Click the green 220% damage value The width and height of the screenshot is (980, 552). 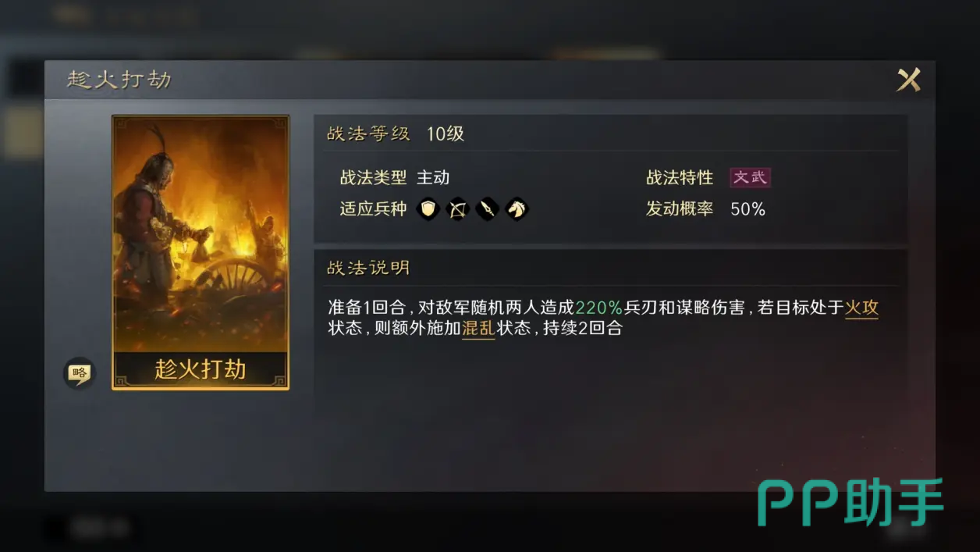[x=598, y=308]
